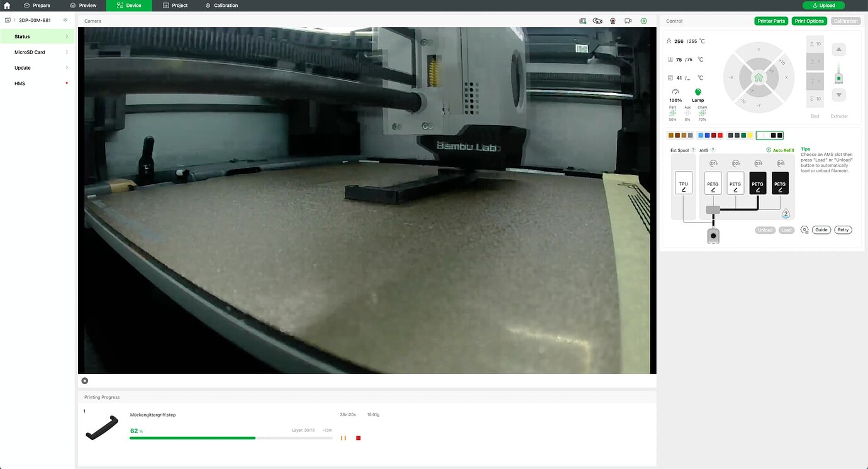This screenshot has width=868, height=469.
Task: Select the black PETG slot D4
Action: (x=780, y=183)
